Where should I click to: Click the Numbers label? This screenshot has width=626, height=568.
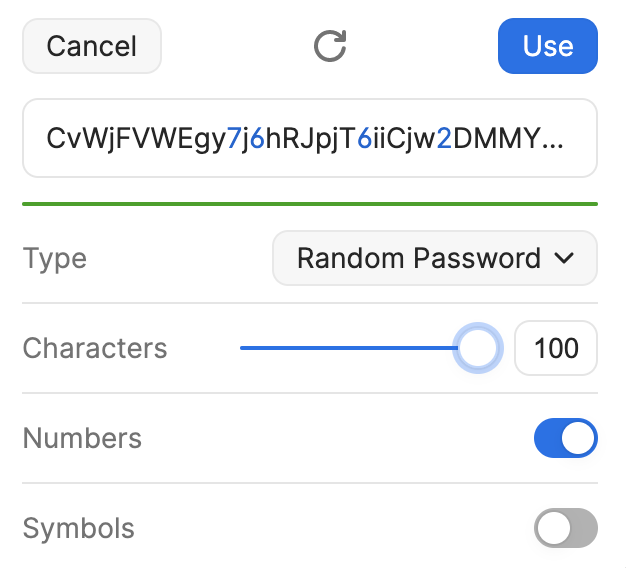82,438
